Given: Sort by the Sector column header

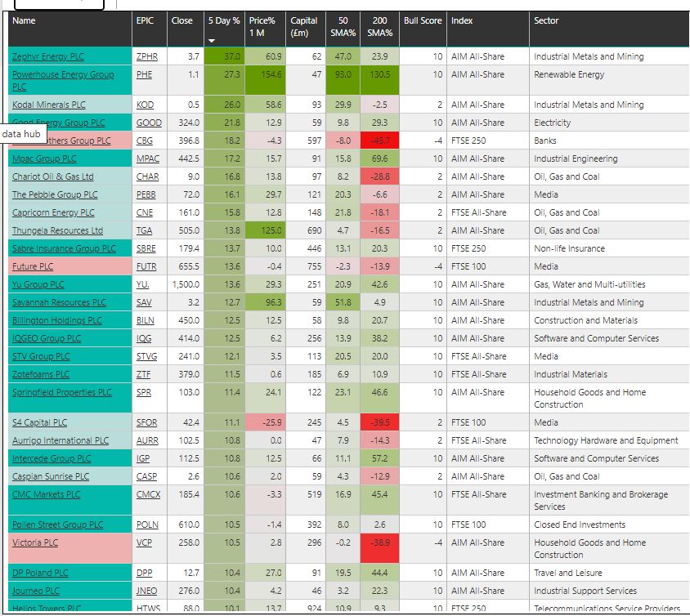Looking at the screenshot, I should 547,20.
